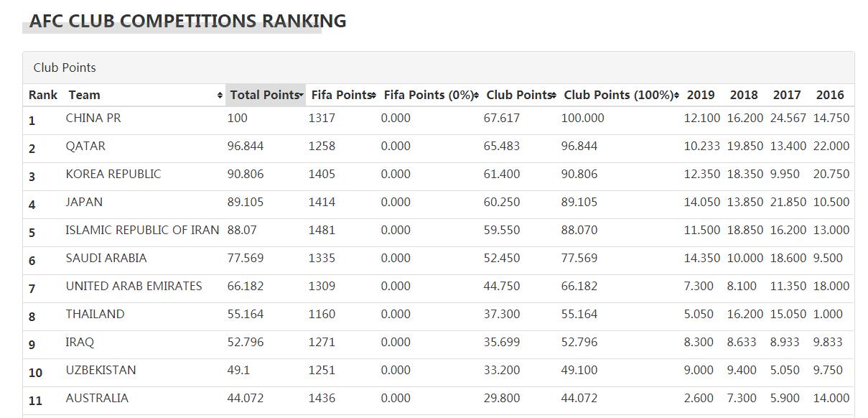Select the QATAR team entry

(85, 146)
